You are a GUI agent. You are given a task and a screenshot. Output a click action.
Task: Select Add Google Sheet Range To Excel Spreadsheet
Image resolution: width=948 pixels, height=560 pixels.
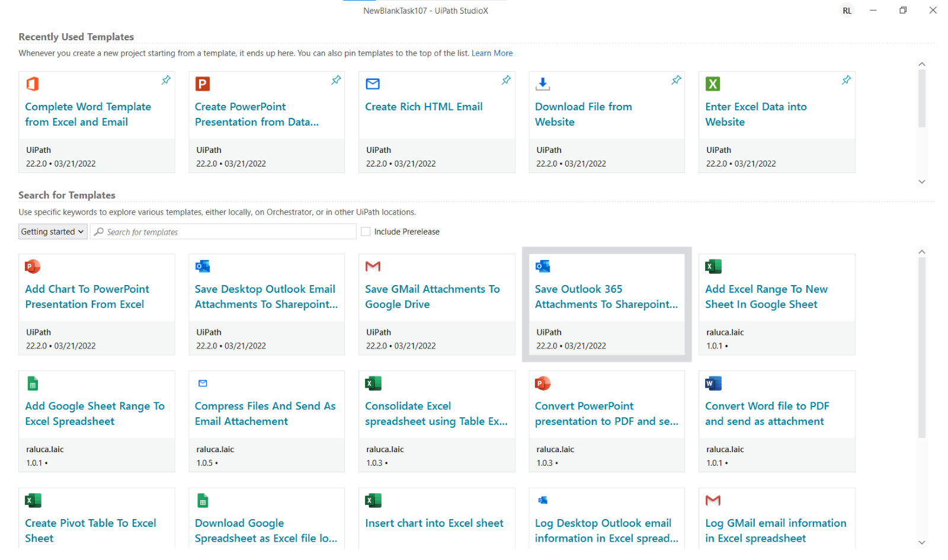coord(95,414)
